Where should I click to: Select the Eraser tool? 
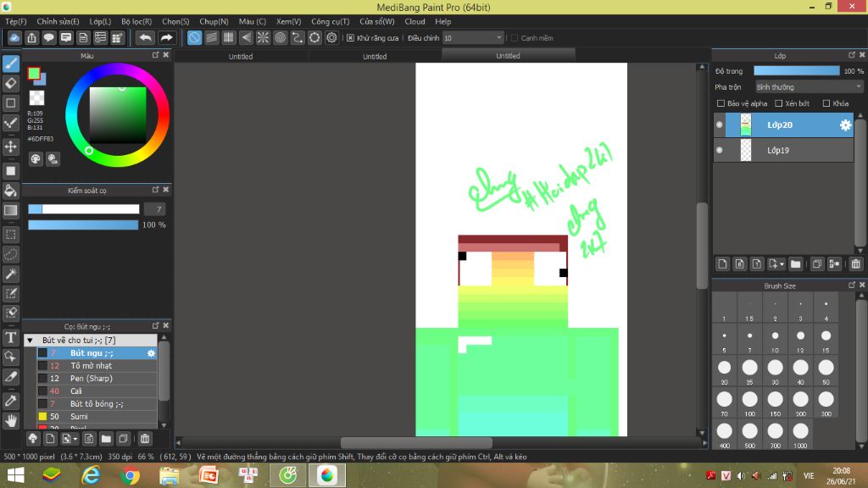tap(10, 83)
